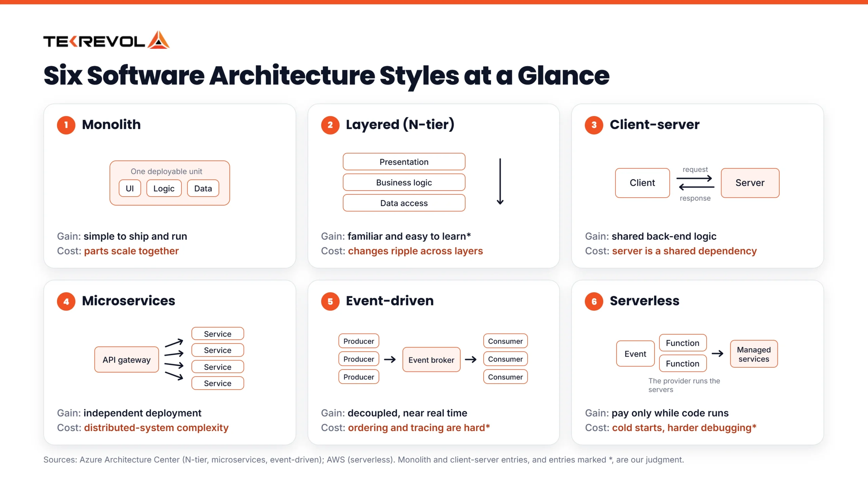Click the API gateway box

coord(126,360)
